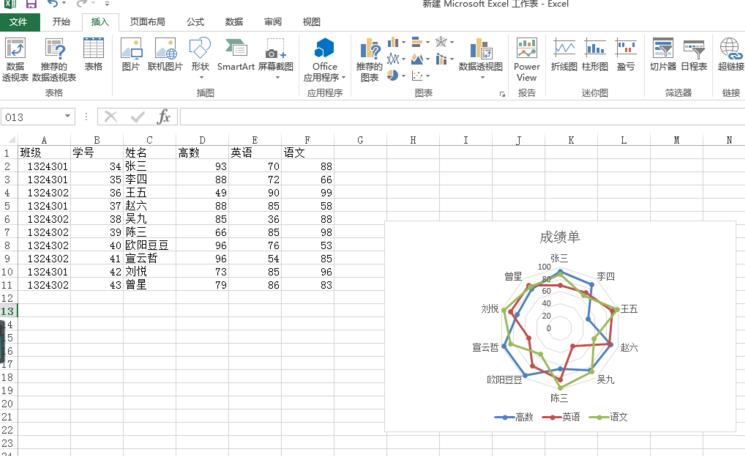Open the PivotChart (数据透视图) dropdown
This screenshot has width=745, height=456.
[x=480, y=58]
